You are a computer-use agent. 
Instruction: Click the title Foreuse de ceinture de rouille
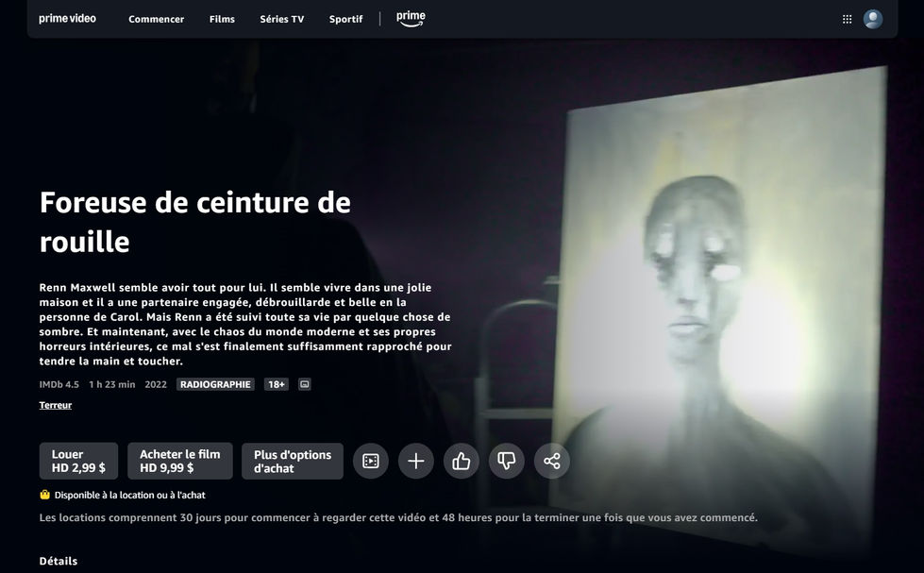tap(195, 222)
